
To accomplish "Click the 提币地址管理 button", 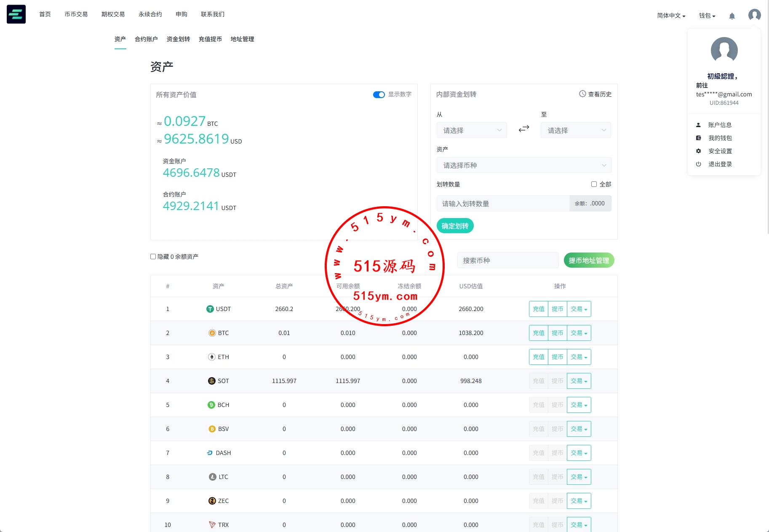I will pos(589,261).
